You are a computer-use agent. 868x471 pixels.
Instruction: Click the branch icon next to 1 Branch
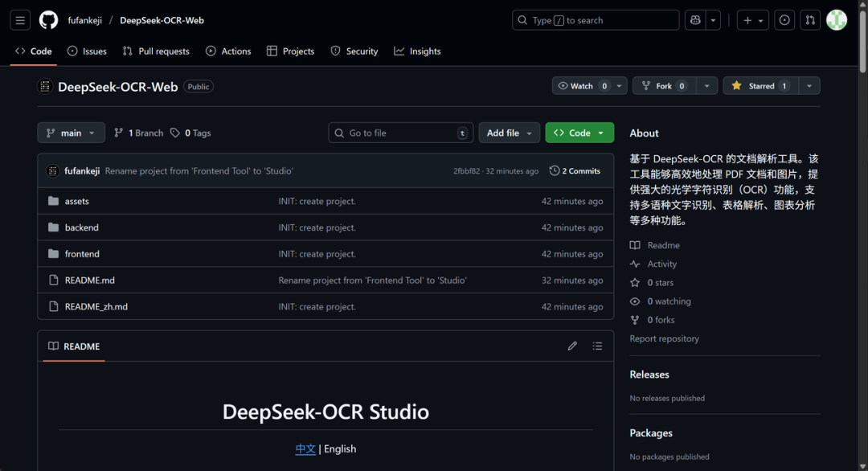(118, 133)
